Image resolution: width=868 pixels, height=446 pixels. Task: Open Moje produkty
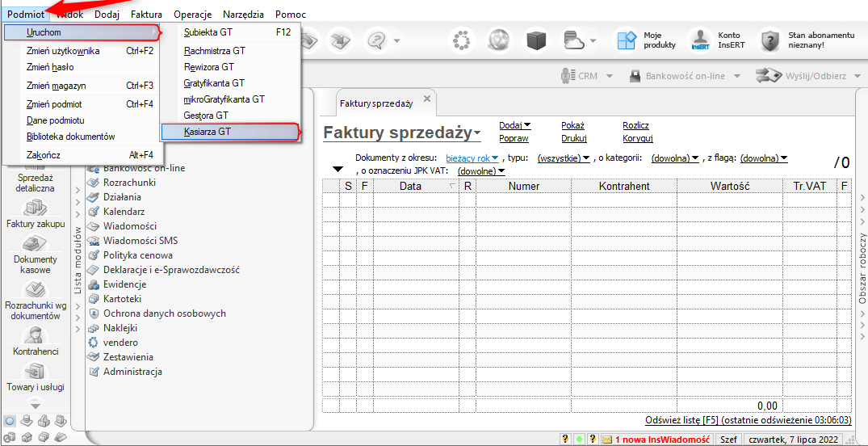647,40
